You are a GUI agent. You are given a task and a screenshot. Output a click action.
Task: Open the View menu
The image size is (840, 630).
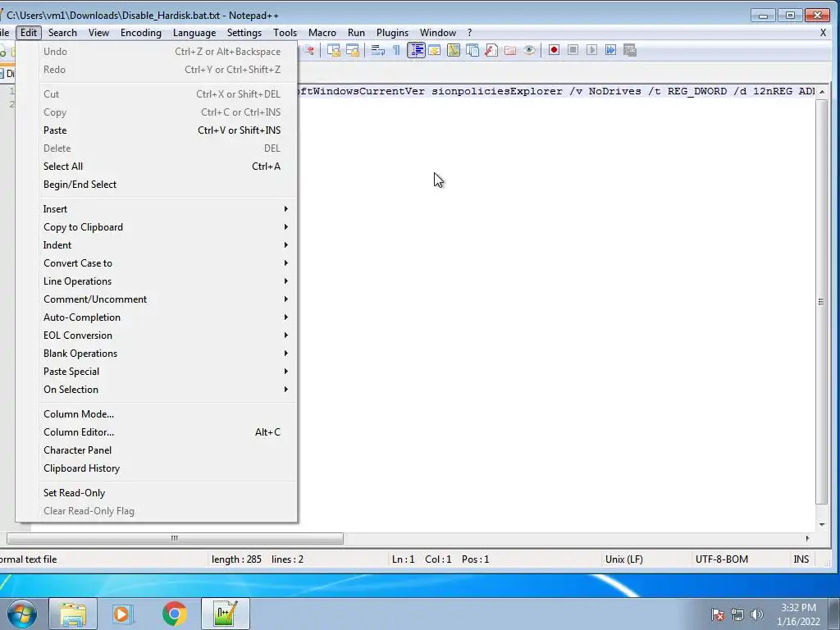coord(98,33)
